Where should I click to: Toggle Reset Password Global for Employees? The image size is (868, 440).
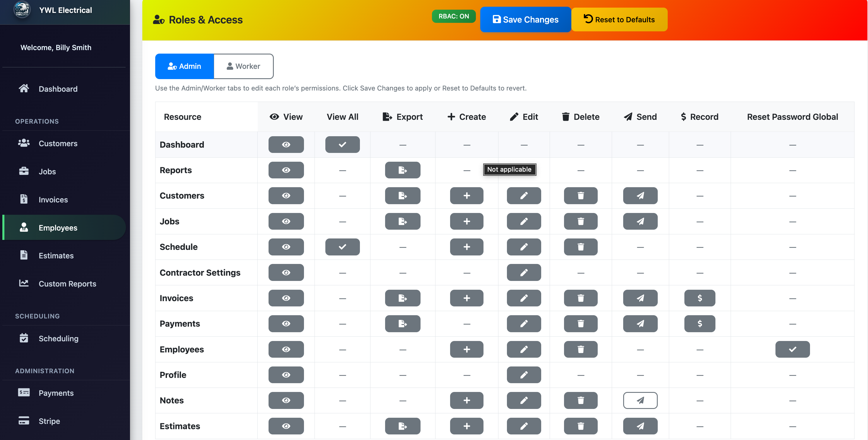792,349
